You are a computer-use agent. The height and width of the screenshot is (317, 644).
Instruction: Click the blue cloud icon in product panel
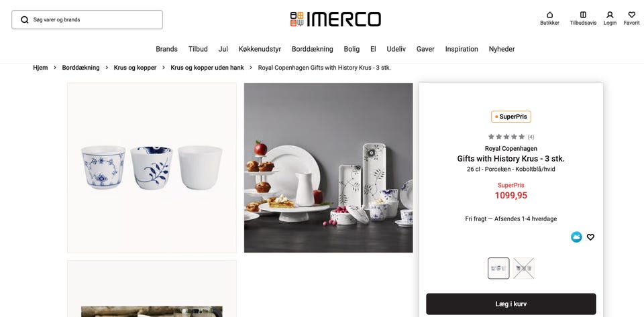(576, 237)
